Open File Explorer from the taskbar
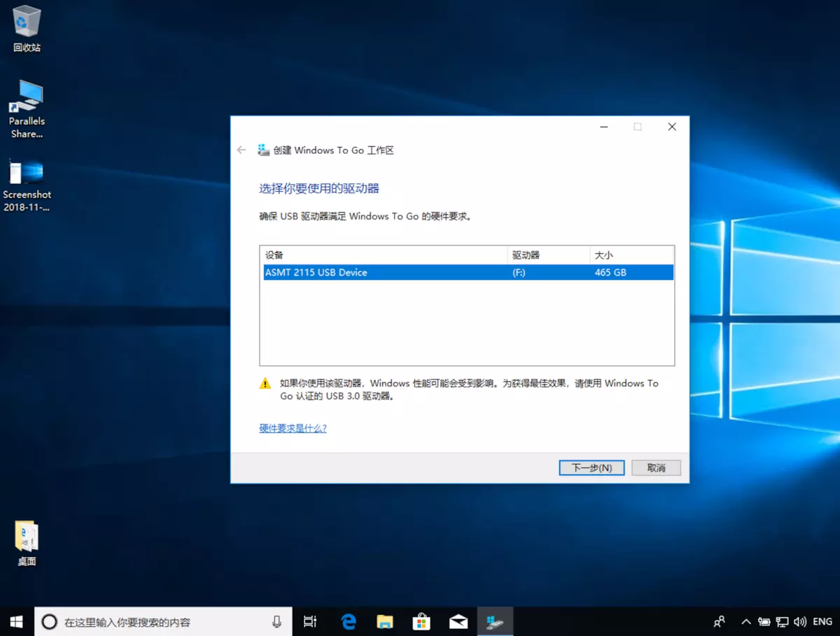840x636 pixels. [x=385, y=621]
